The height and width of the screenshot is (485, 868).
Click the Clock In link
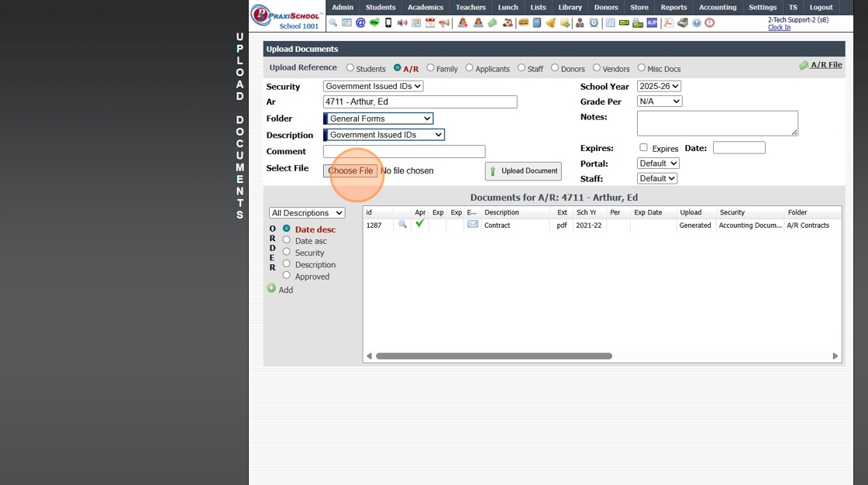point(779,28)
